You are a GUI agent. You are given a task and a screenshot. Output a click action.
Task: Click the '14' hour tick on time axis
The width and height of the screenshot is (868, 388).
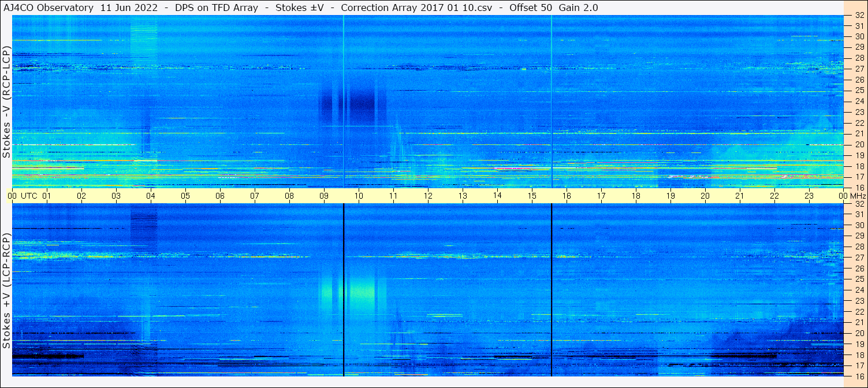pyautogui.click(x=497, y=196)
